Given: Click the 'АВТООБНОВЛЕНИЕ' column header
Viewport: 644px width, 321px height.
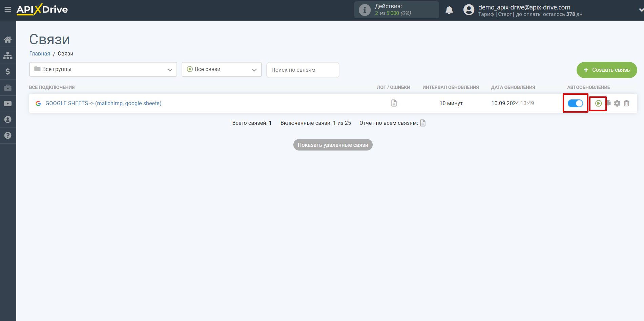Looking at the screenshot, I should (x=588, y=87).
